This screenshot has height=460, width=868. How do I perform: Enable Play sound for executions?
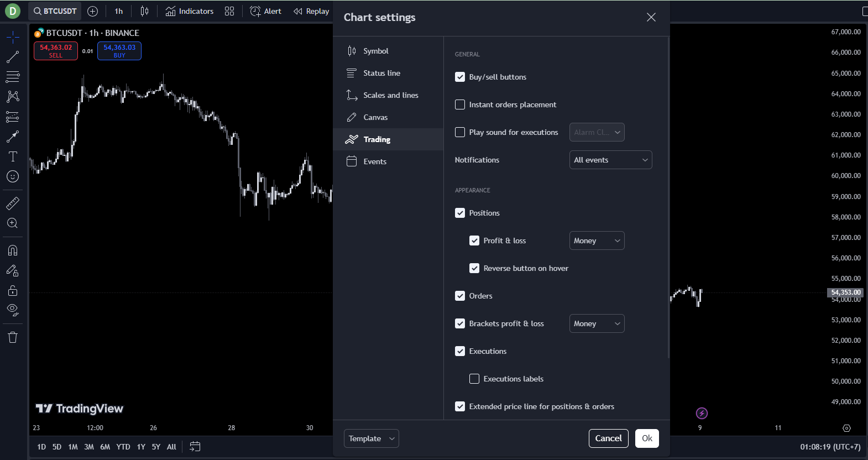pyautogui.click(x=460, y=132)
